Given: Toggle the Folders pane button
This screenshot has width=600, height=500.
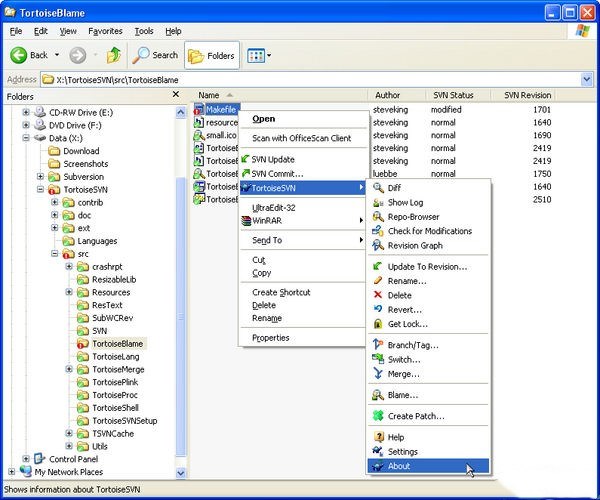Looking at the screenshot, I should point(209,55).
